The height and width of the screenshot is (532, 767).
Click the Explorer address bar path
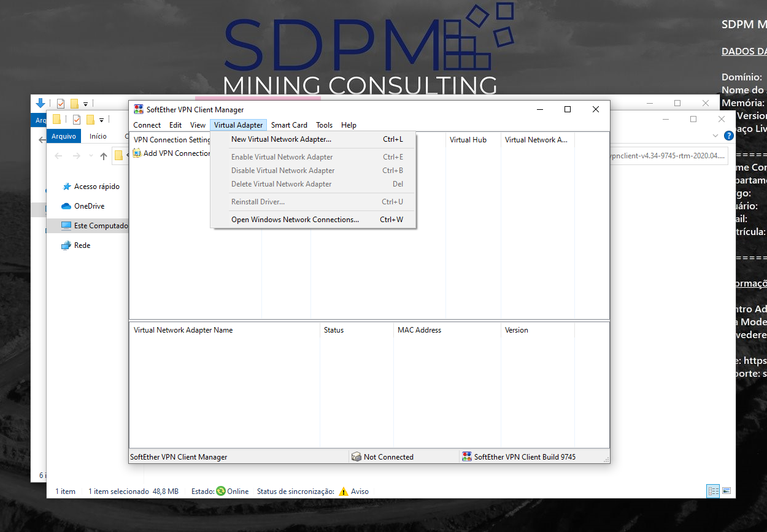(x=666, y=156)
